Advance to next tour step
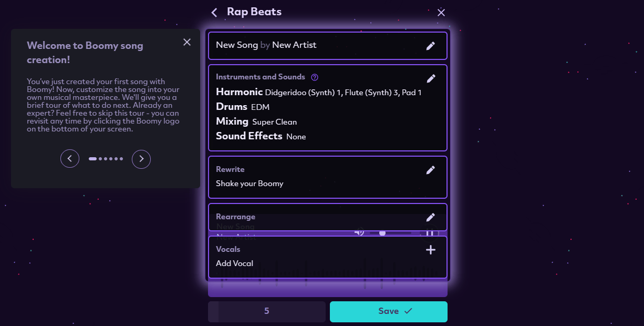 coord(141,159)
